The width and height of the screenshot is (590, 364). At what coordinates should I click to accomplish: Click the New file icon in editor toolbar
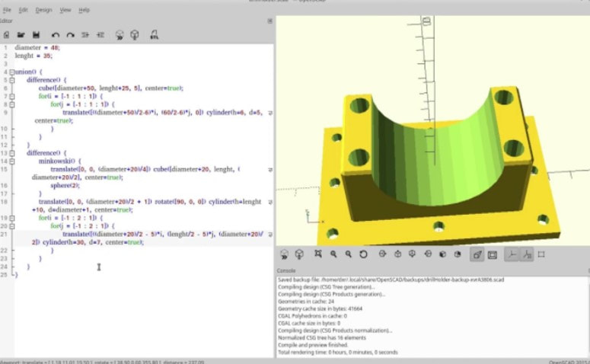7,34
